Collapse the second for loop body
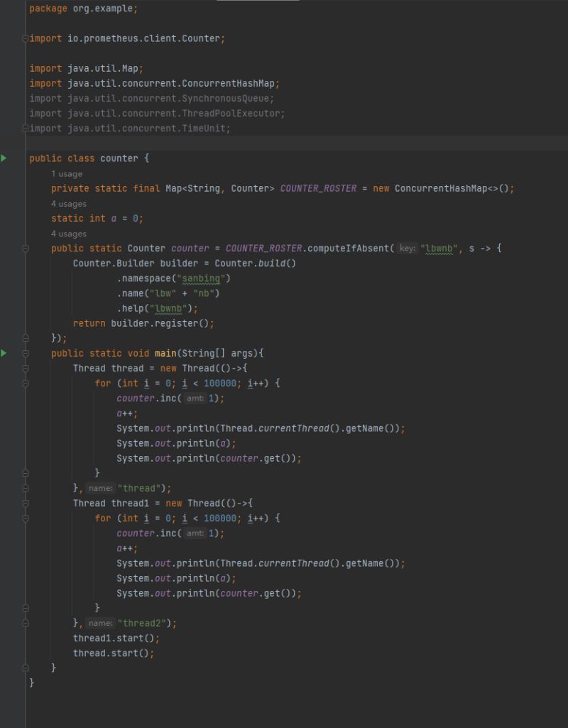Viewport: 568px width, 728px height. [x=25, y=518]
